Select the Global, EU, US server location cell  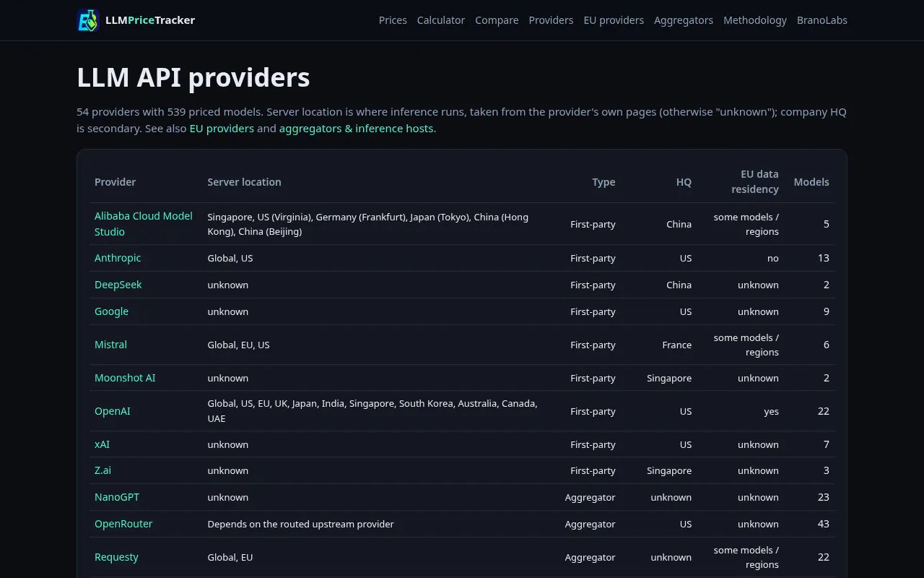tap(238, 345)
